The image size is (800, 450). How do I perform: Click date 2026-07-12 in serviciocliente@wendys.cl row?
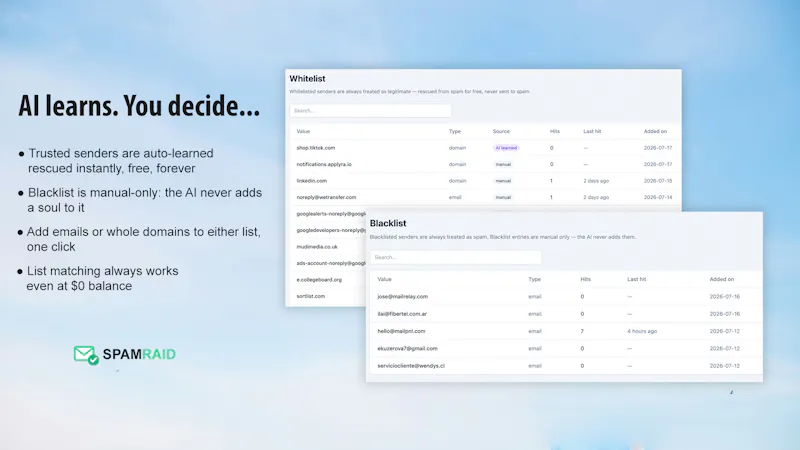pos(724,366)
